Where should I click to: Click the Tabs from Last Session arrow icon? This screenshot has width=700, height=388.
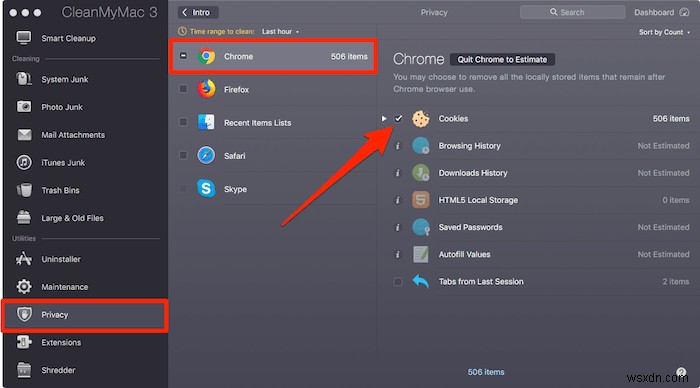pyautogui.click(x=421, y=281)
